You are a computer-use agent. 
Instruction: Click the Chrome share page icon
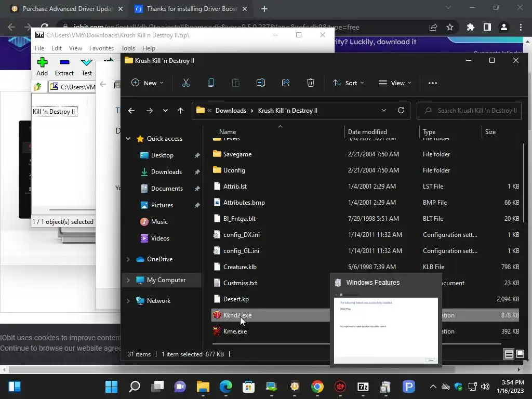(433, 27)
